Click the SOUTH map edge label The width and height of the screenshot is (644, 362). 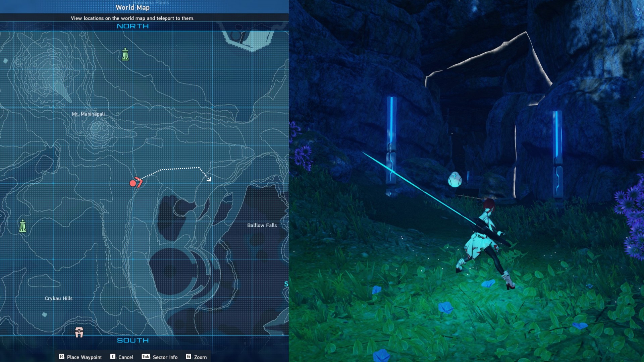(132, 340)
